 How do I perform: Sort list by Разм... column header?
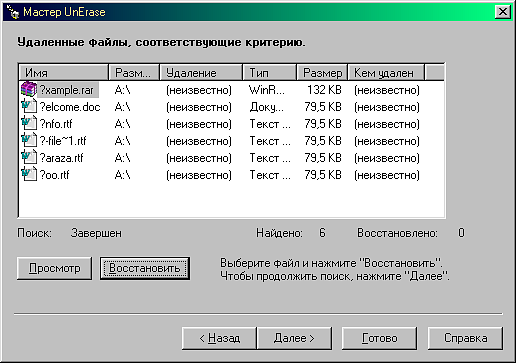point(134,72)
